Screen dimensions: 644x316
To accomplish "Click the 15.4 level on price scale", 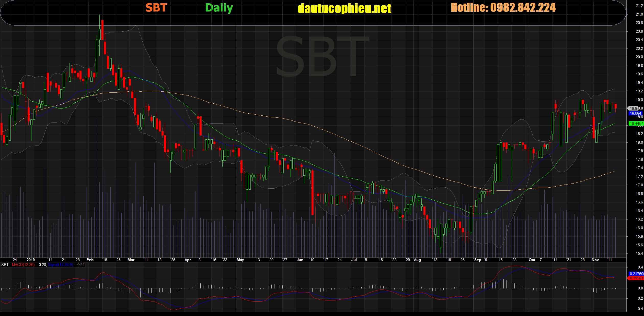I will [x=639, y=253].
